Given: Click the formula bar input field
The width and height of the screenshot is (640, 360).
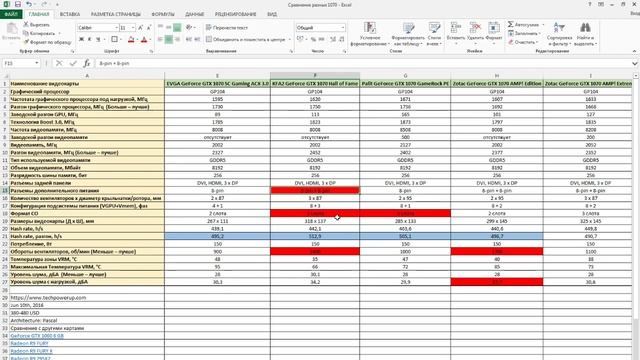Looking at the screenshot, I should tap(362, 63).
